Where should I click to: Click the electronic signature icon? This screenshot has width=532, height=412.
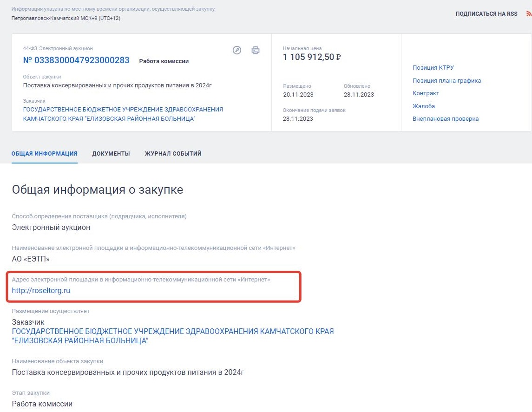point(237,50)
